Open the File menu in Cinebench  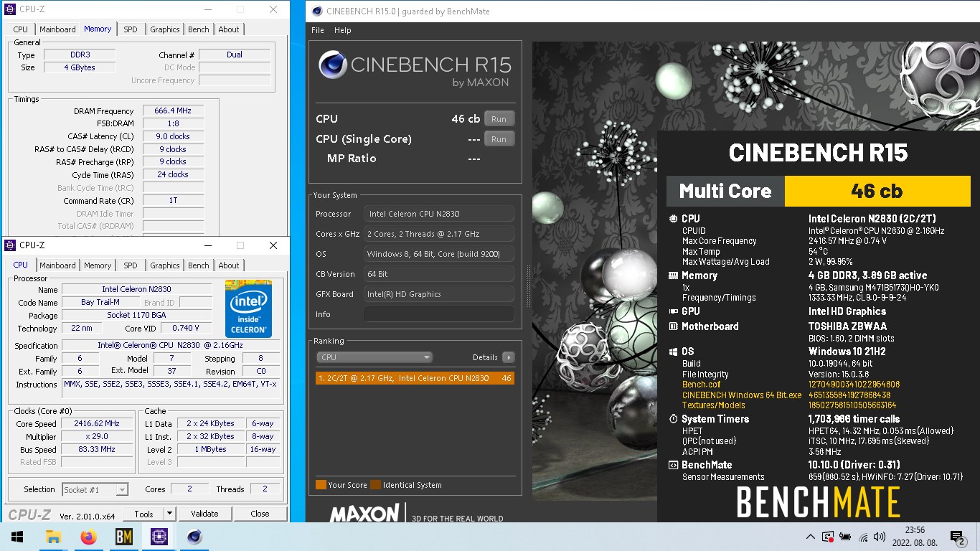(x=318, y=30)
